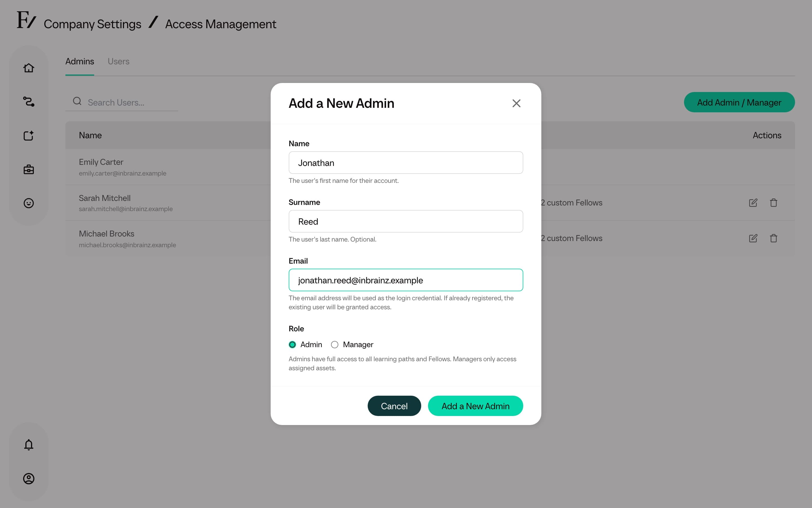Click Access Management breadcrumb
The height and width of the screenshot is (508, 812).
tap(221, 24)
